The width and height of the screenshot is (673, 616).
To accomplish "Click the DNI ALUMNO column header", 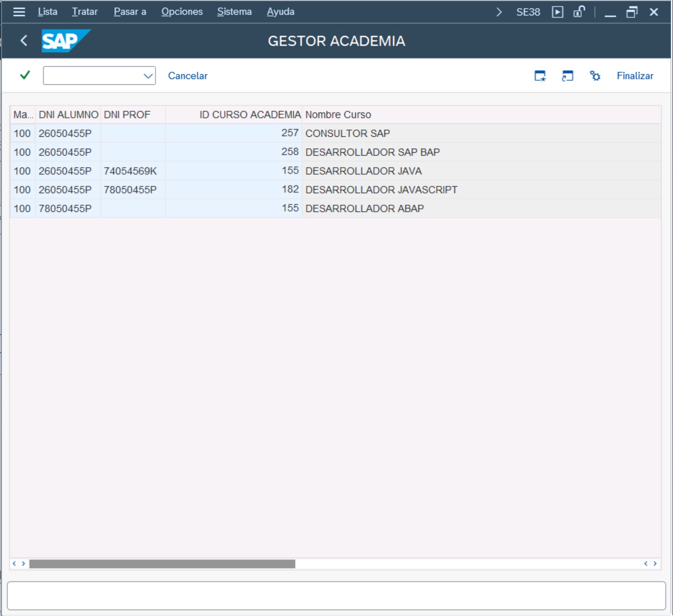I will click(68, 114).
